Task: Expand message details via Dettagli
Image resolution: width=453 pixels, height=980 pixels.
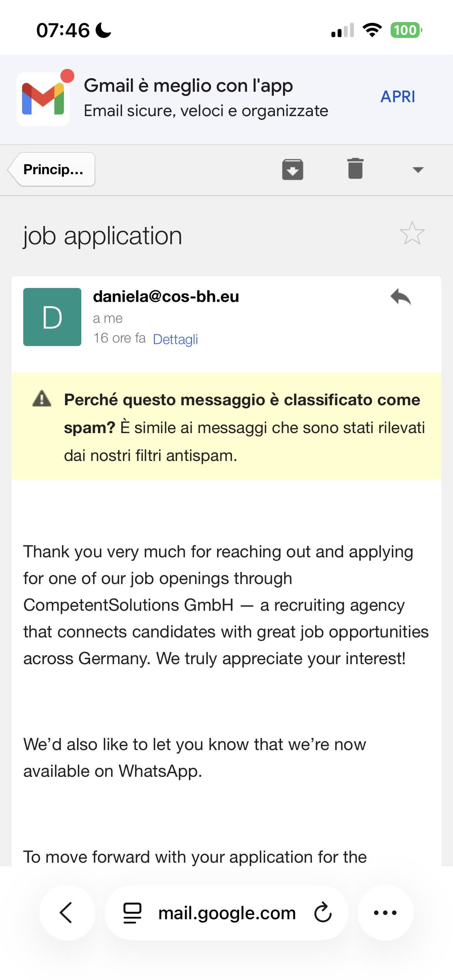Action: pyautogui.click(x=175, y=339)
